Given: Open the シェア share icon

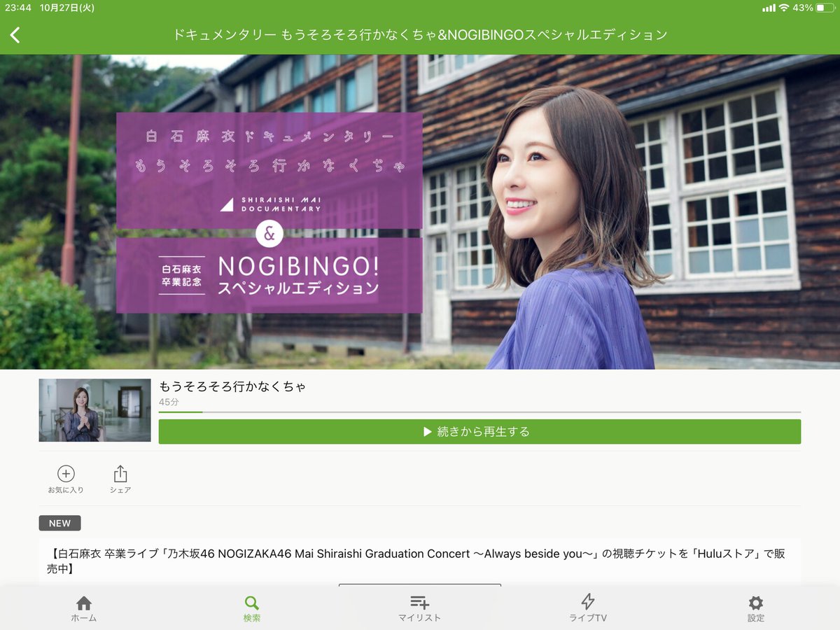Looking at the screenshot, I should click(x=120, y=474).
